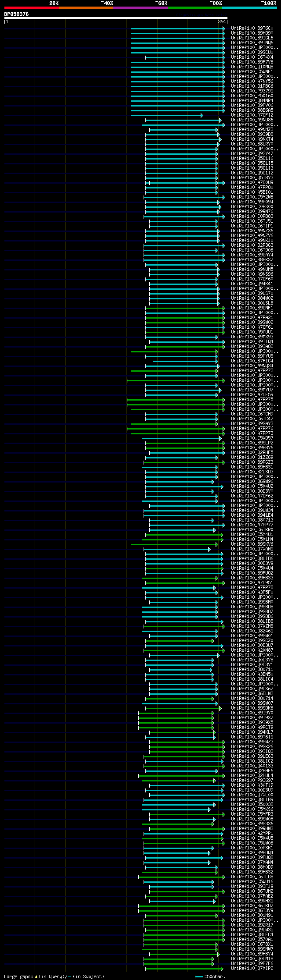Select hit UniRef100_C5WNF1
The width and height of the screenshot is (281, 980).
(252, 72)
